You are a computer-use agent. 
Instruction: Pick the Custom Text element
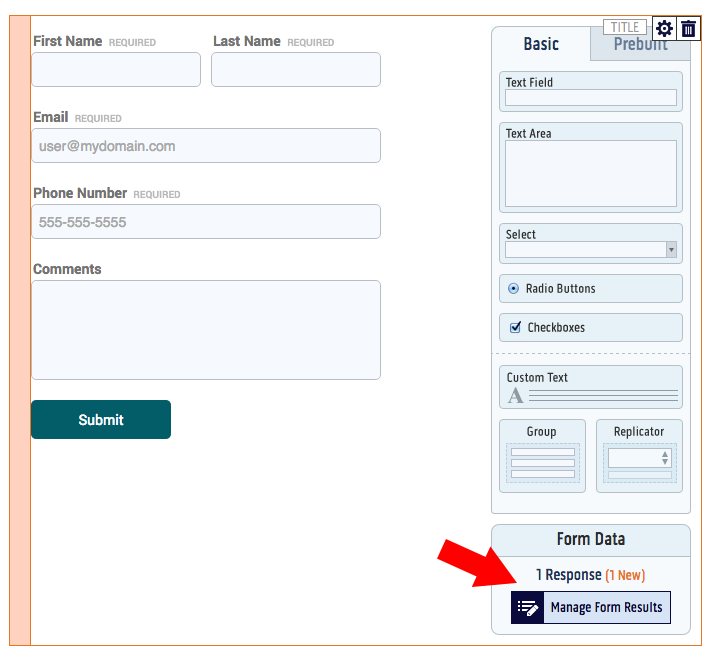[x=591, y=387]
